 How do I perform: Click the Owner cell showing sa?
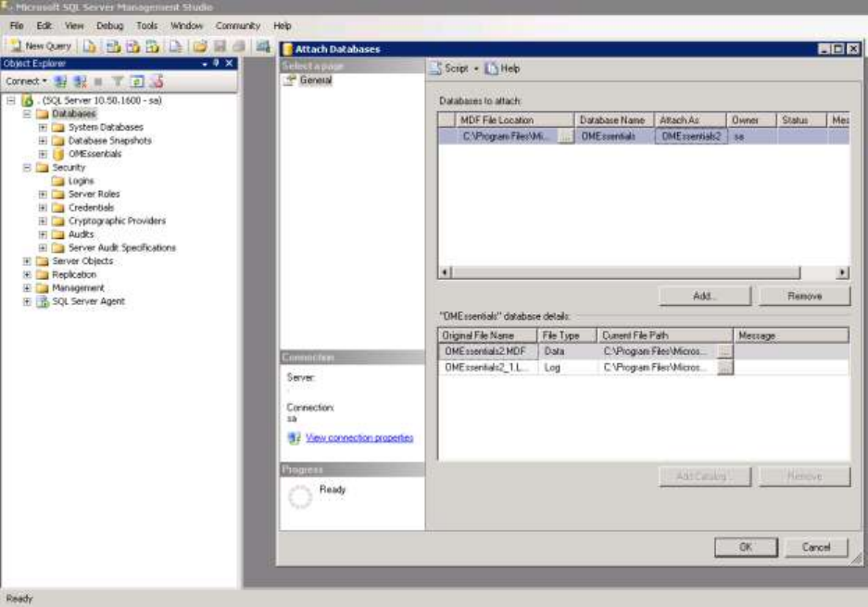752,136
